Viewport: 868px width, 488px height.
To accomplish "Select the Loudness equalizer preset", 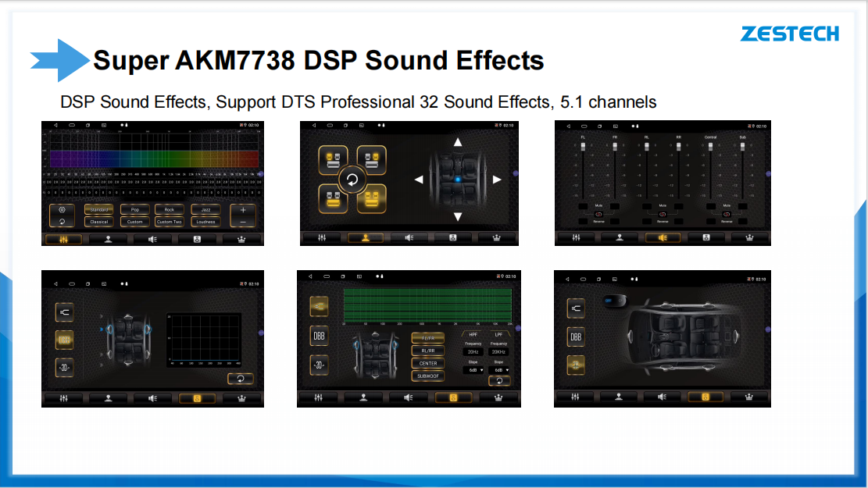I will (205, 222).
